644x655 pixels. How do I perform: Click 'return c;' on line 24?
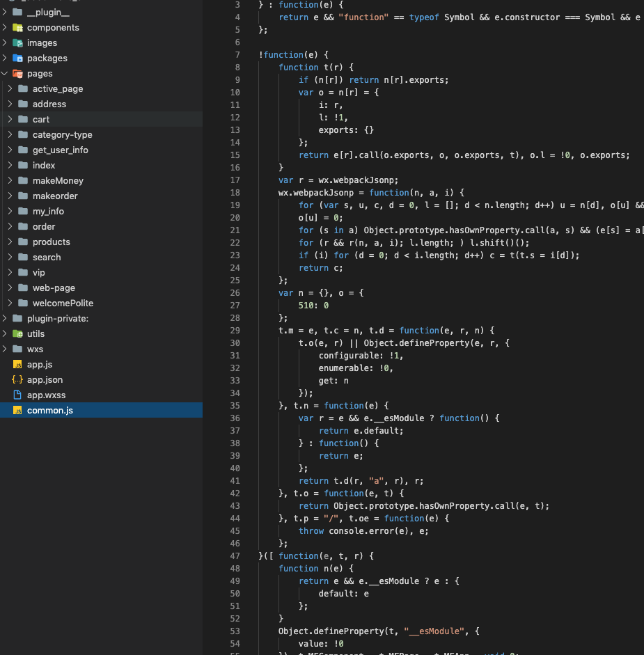click(x=321, y=268)
